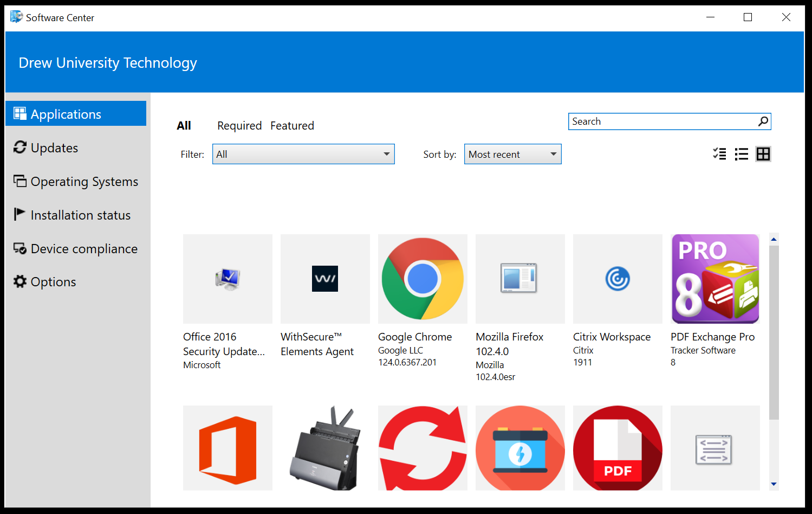This screenshot has height=514, width=812.
Task: Click the "Microsoft" publisher text
Action: tap(202, 365)
